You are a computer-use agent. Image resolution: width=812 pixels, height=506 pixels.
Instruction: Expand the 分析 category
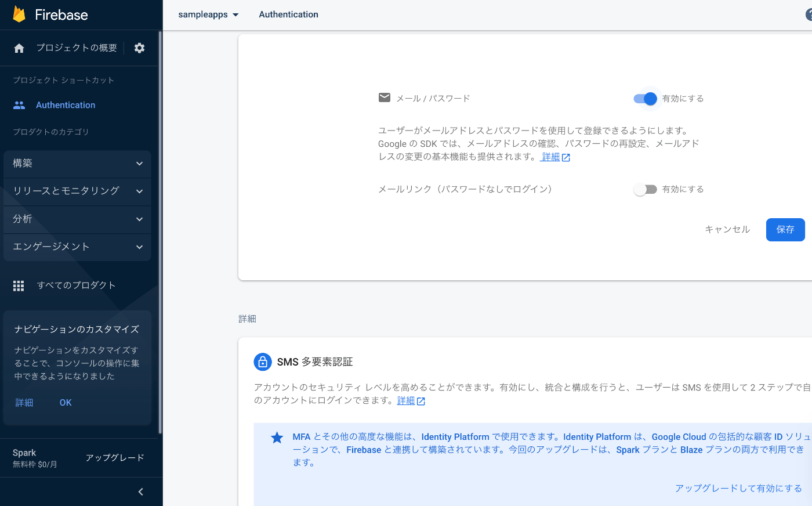(77, 219)
